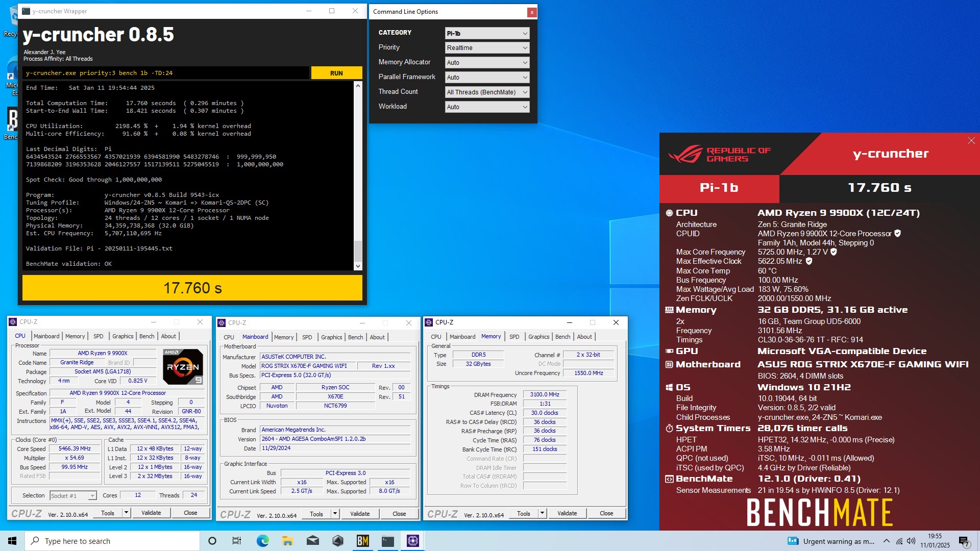Switch to Mainboard tab in CPU-Z CPU window
Screen dimensions: 980x551
(46, 336)
